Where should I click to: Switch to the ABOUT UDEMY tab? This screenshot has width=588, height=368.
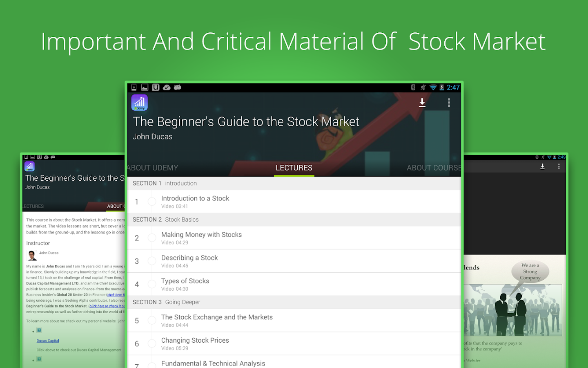click(152, 168)
